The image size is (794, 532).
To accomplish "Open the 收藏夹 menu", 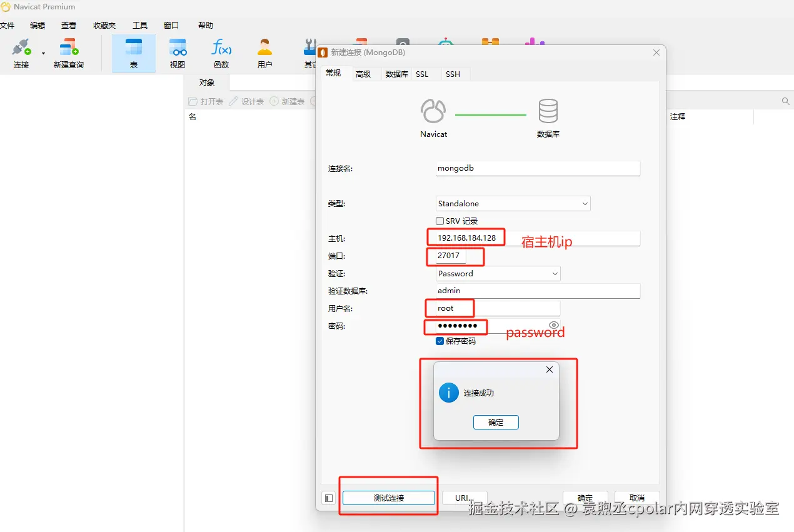I will click(104, 26).
